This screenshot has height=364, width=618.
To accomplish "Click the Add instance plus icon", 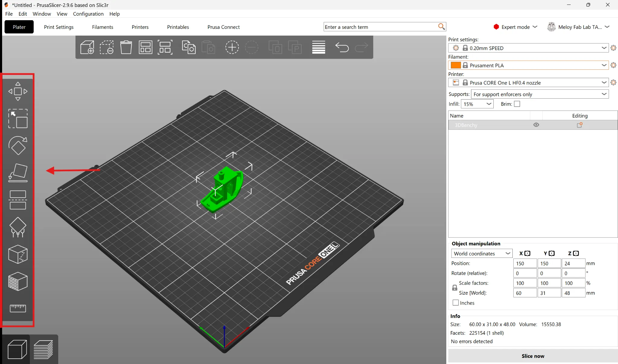I will 232,47.
